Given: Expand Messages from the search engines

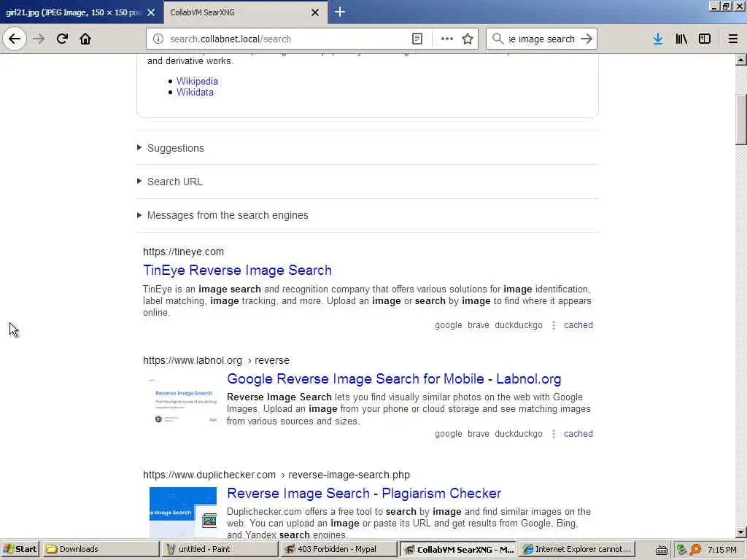Looking at the screenshot, I should pyautogui.click(x=228, y=215).
